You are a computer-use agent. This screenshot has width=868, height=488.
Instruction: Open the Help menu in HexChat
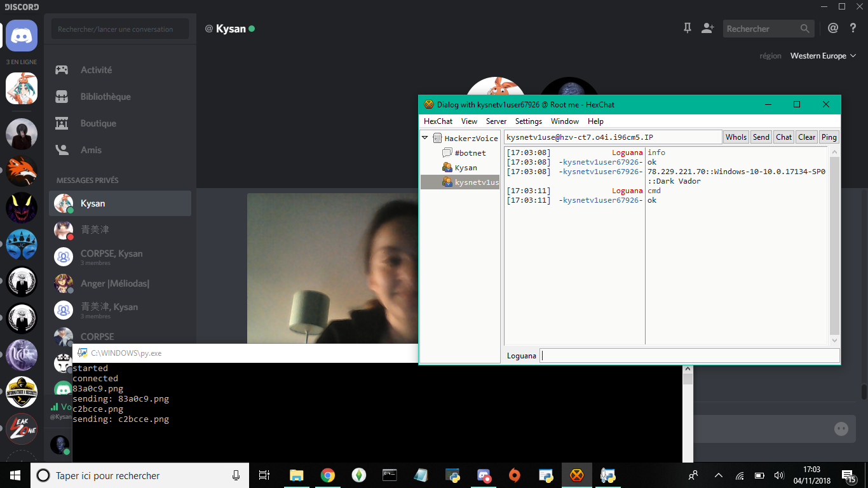pos(595,121)
